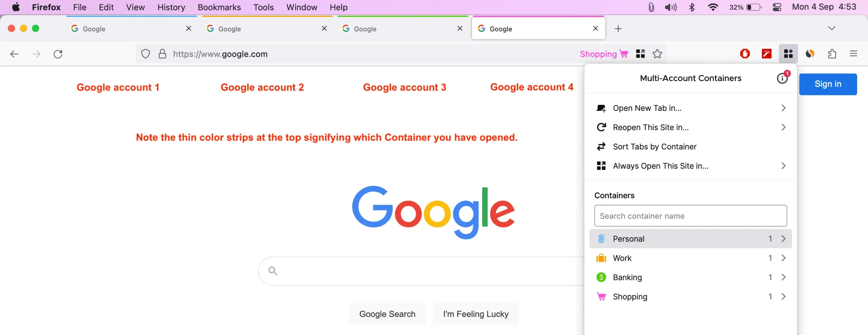
Task: Open the Extensions puzzle piece menu
Action: [x=832, y=54]
